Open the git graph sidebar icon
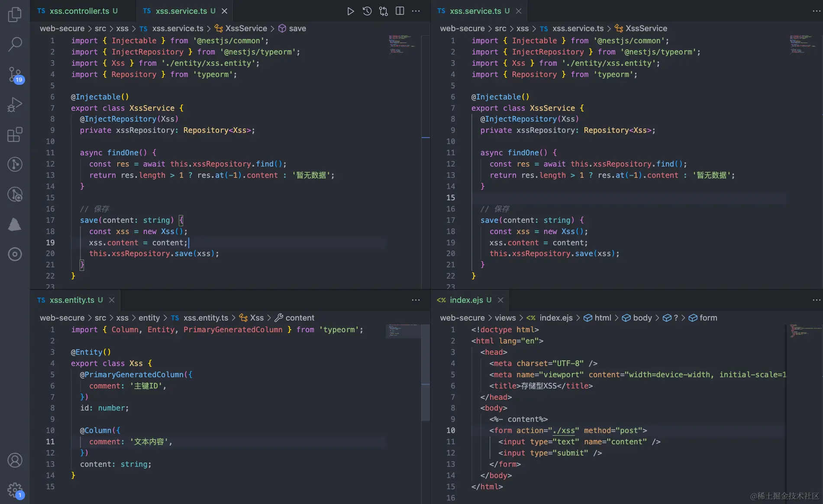The width and height of the screenshot is (823, 504). point(15,164)
